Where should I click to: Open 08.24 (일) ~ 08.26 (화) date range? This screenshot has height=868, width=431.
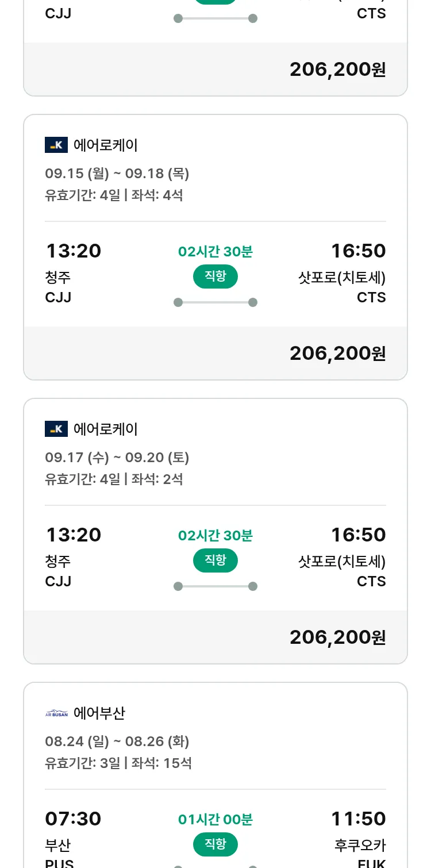[x=117, y=742]
